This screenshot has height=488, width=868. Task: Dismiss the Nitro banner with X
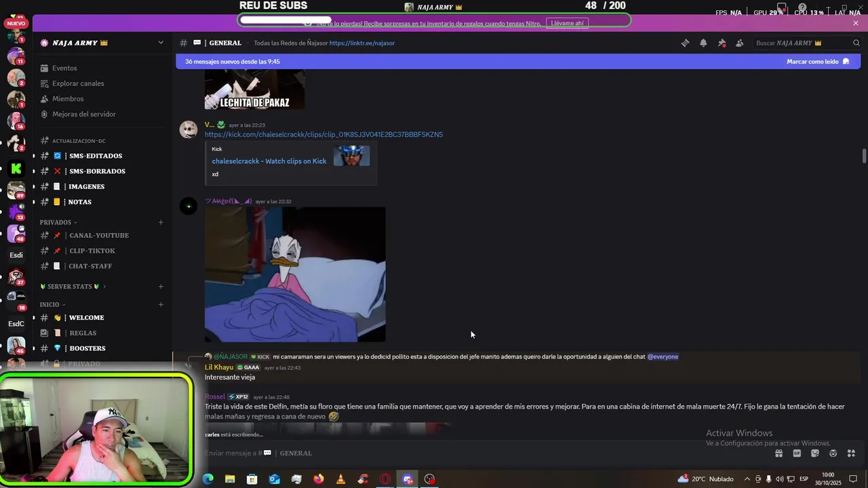coord(856,23)
